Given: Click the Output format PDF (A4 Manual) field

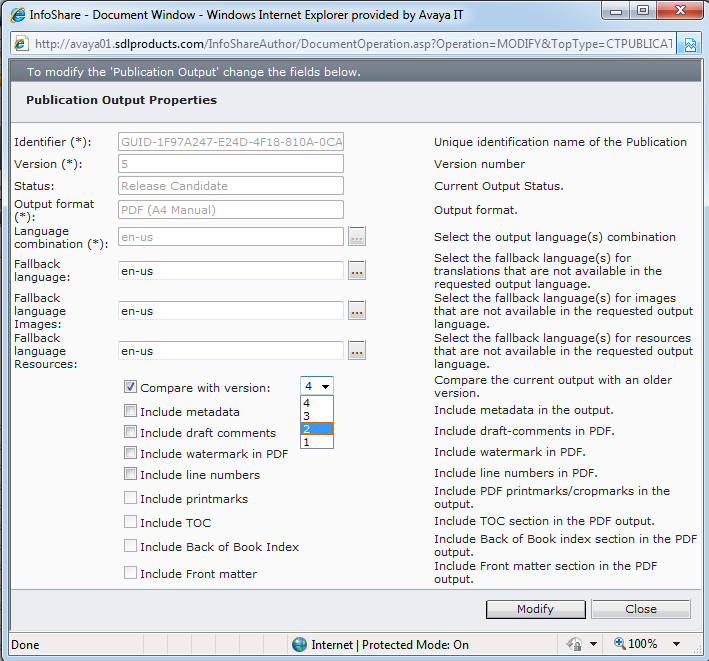Looking at the screenshot, I should coord(231,210).
